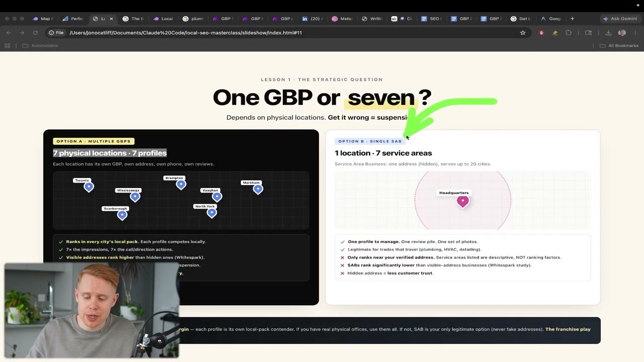The image size is (644, 362).
Task: Open the Chrome profile avatar
Action: (x=622, y=33)
